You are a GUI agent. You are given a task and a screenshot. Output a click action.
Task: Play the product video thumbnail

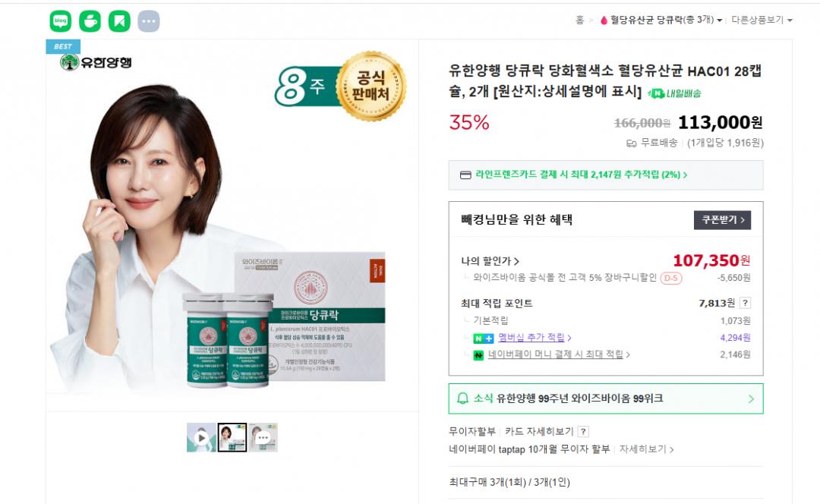[201, 438]
